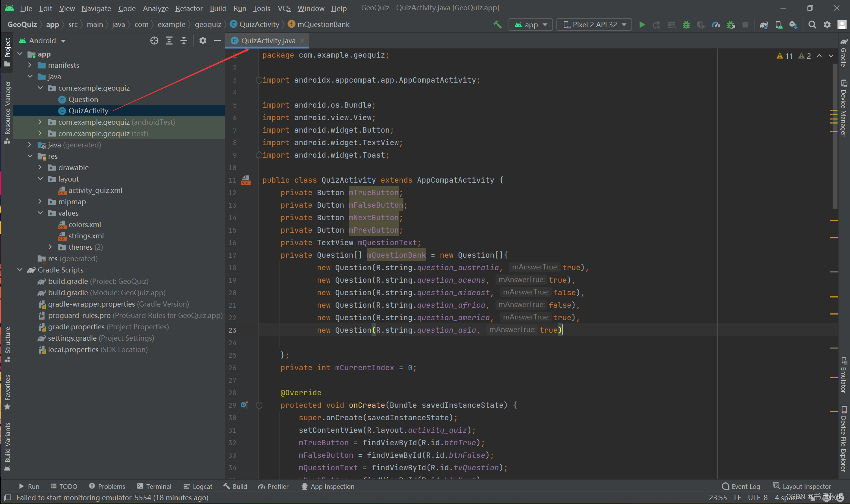Open the Tools menu
850x504 pixels.
[262, 8]
